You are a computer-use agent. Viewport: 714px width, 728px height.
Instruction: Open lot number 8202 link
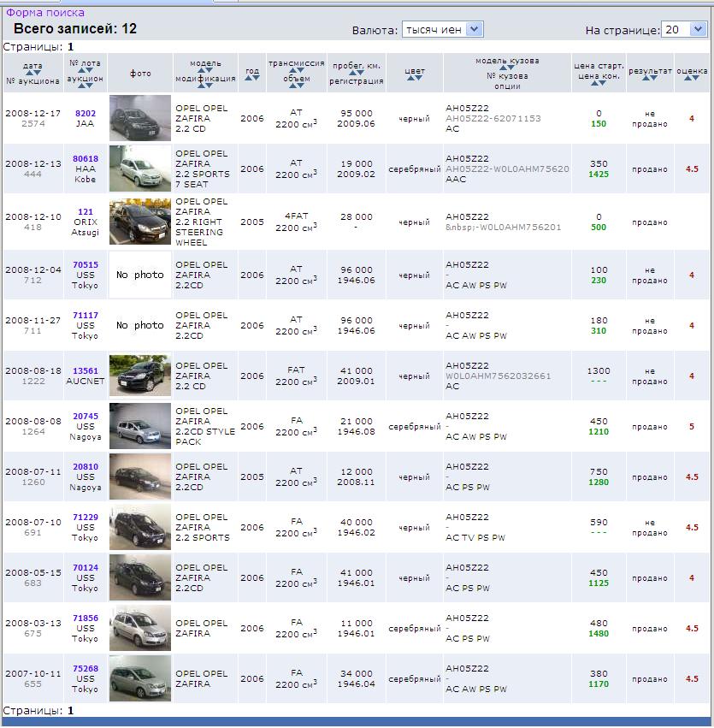point(86,113)
